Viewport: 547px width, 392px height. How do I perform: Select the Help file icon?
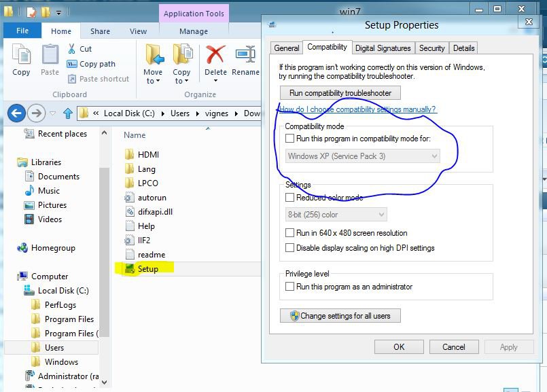130,226
